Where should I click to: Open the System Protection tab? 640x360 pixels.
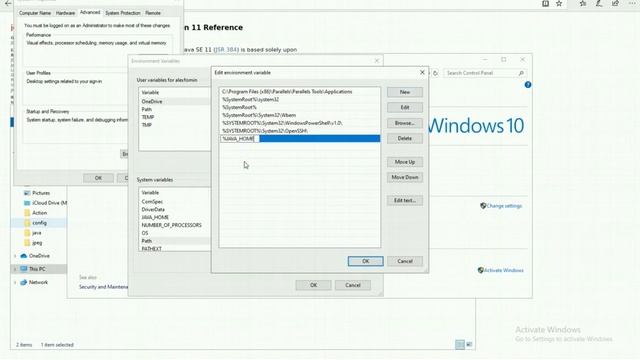coord(122,13)
